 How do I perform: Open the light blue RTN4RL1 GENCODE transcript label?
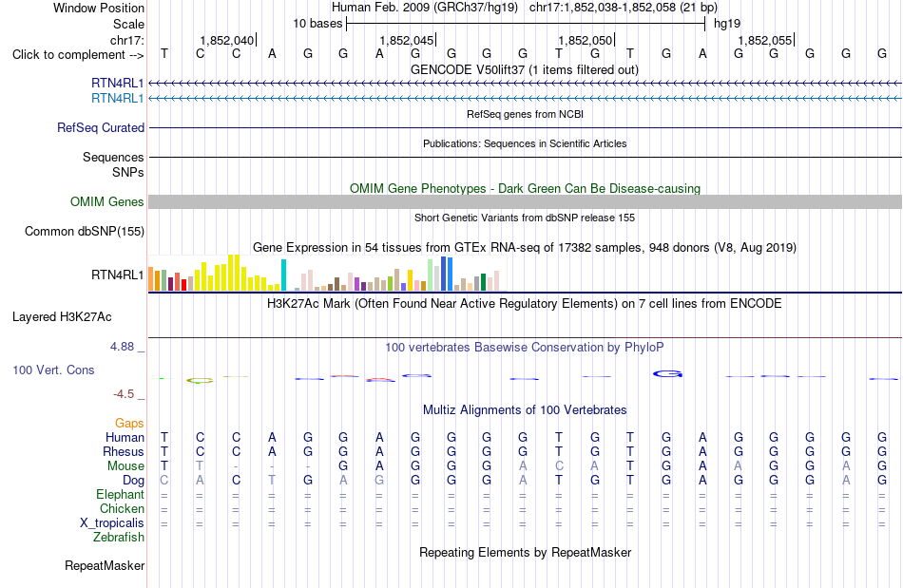118,99
